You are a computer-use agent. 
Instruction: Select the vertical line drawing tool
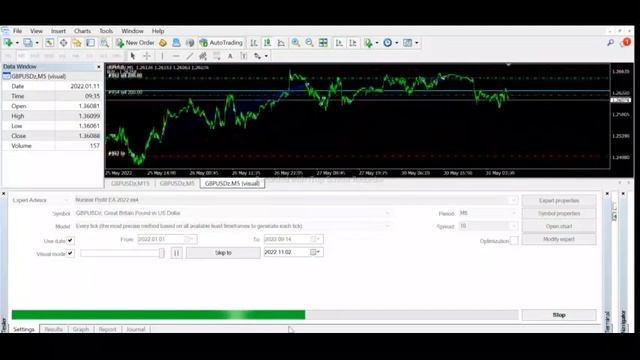[162, 56]
